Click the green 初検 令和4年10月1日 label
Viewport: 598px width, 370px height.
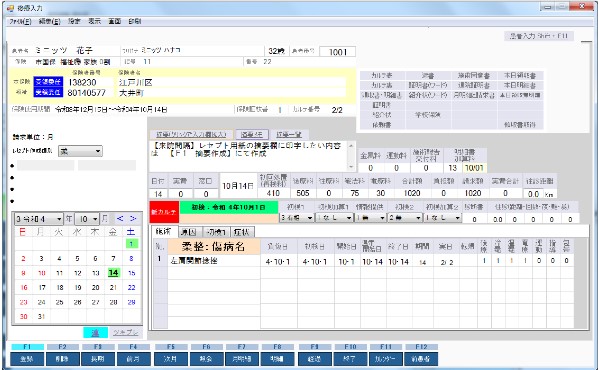[228, 208]
